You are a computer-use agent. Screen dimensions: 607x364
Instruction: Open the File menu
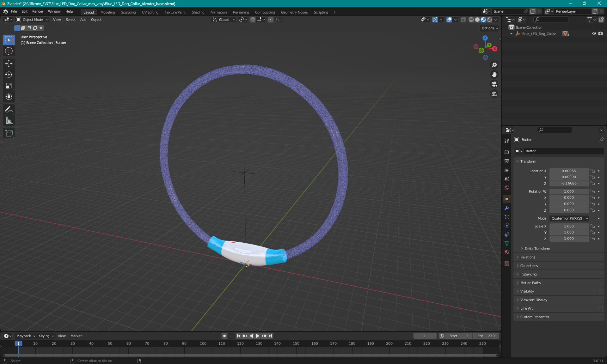pyautogui.click(x=14, y=11)
